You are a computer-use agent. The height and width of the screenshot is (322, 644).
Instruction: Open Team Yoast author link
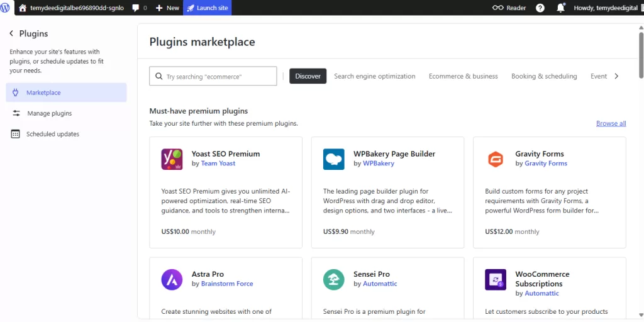pyautogui.click(x=218, y=163)
